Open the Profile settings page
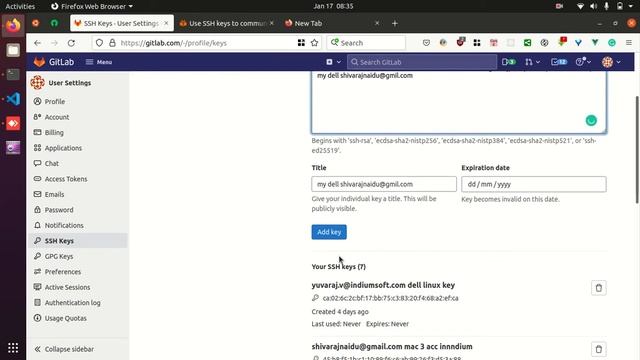Viewport: 640px width, 360px height. pyautogui.click(x=55, y=101)
